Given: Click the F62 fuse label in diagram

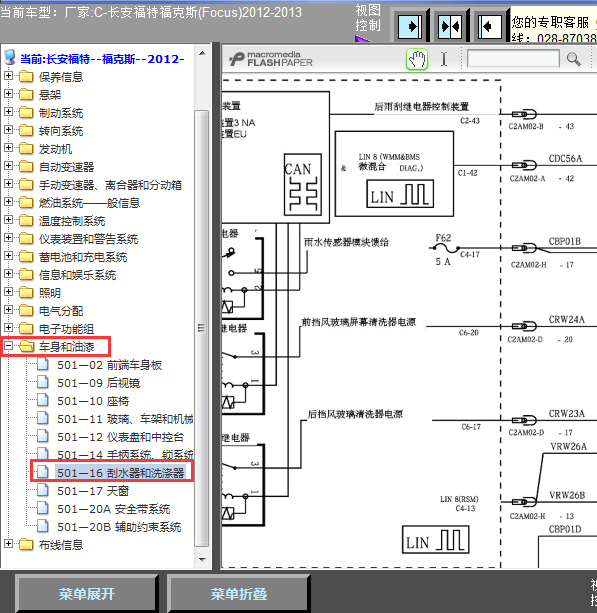Looking at the screenshot, I should coord(443,238).
